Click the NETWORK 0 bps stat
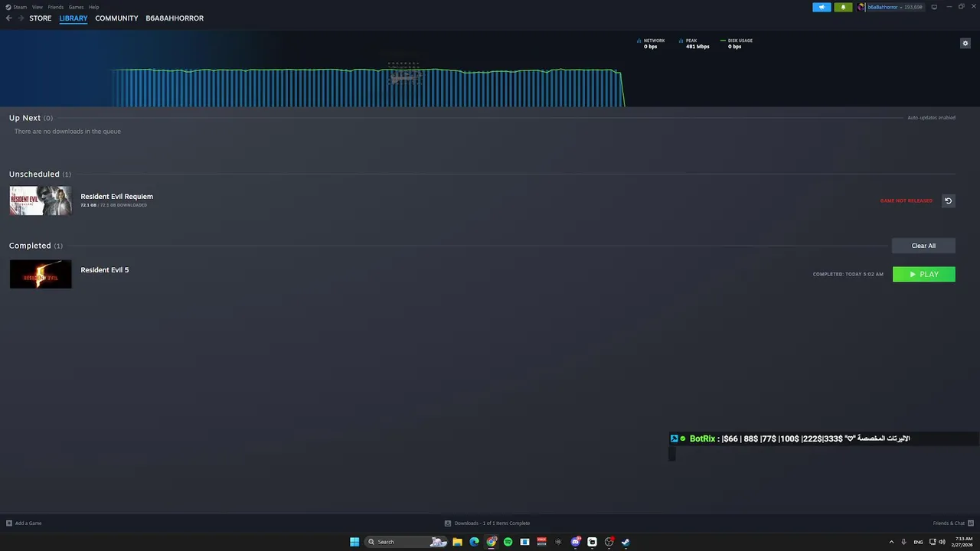980x551 pixels. click(x=651, y=44)
